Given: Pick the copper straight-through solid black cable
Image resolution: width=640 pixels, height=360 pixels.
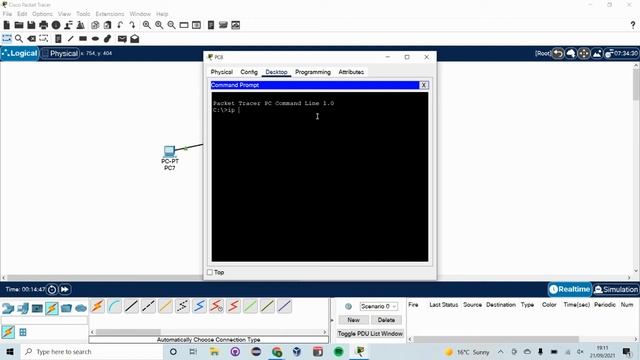Looking at the screenshot, I should [x=131, y=306].
